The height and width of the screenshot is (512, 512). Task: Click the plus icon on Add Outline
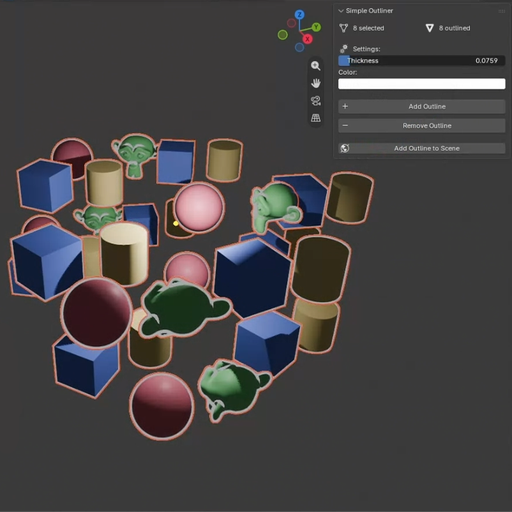click(345, 106)
